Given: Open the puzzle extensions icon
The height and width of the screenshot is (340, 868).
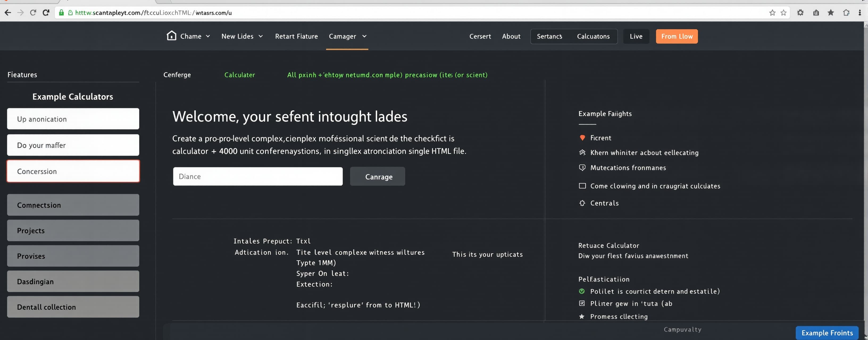Looking at the screenshot, I should pyautogui.click(x=846, y=13).
